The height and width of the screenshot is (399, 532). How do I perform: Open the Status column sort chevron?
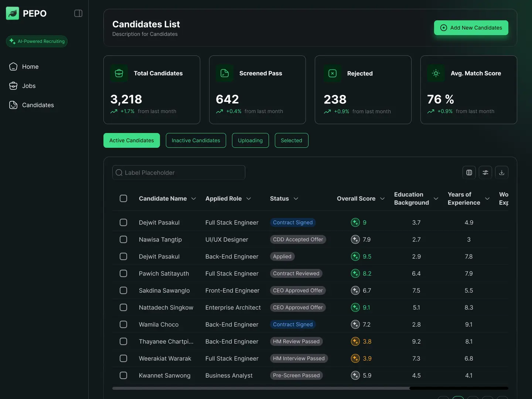296,199
